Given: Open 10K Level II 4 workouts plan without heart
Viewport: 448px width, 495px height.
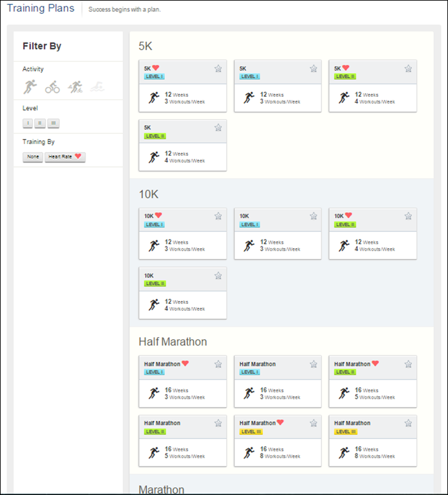Looking at the screenshot, I should pos(183,293).
